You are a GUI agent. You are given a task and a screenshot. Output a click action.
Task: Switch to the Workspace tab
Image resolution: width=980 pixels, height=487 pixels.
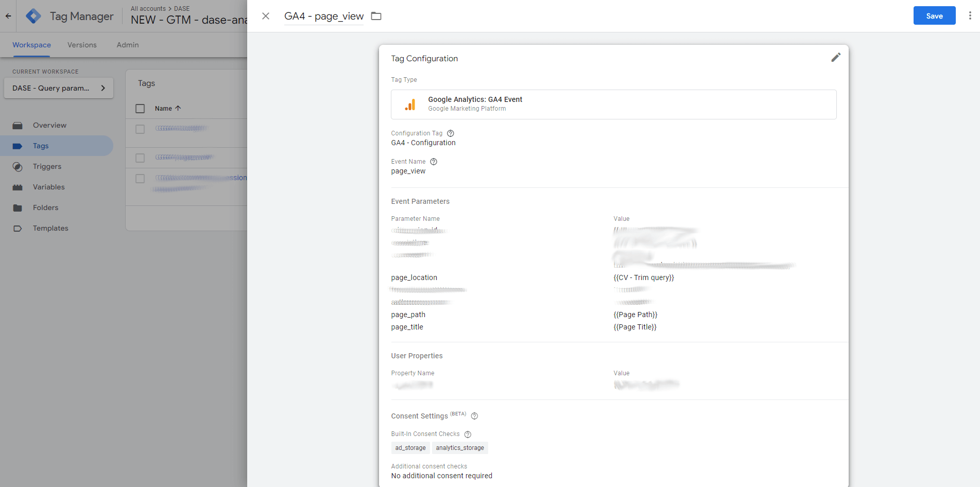[31, 45]
